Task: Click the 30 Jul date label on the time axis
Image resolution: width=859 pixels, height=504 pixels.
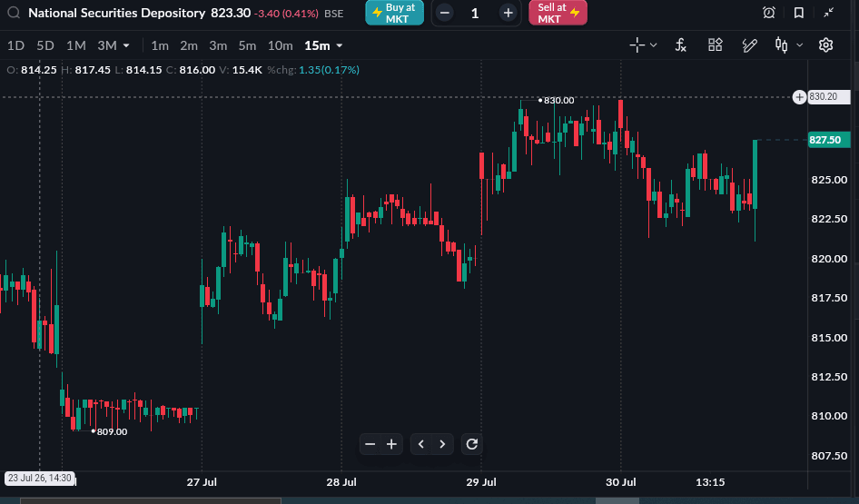Action: tap(621, 482)
